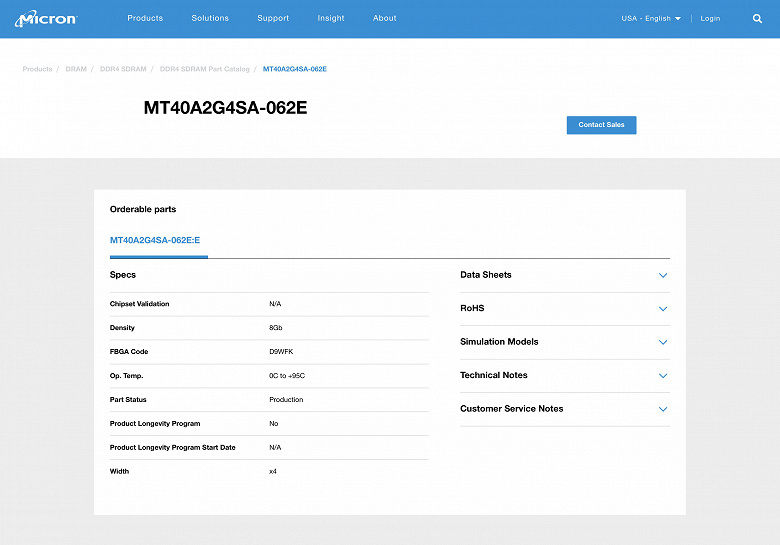Click the Login link
The width and height of the screenshot is (780, 545).
710,18
